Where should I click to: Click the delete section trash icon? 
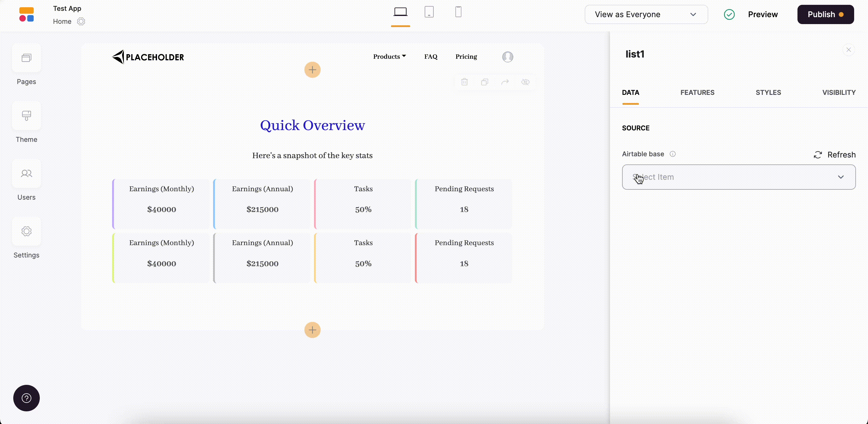(x=464, y=82)
